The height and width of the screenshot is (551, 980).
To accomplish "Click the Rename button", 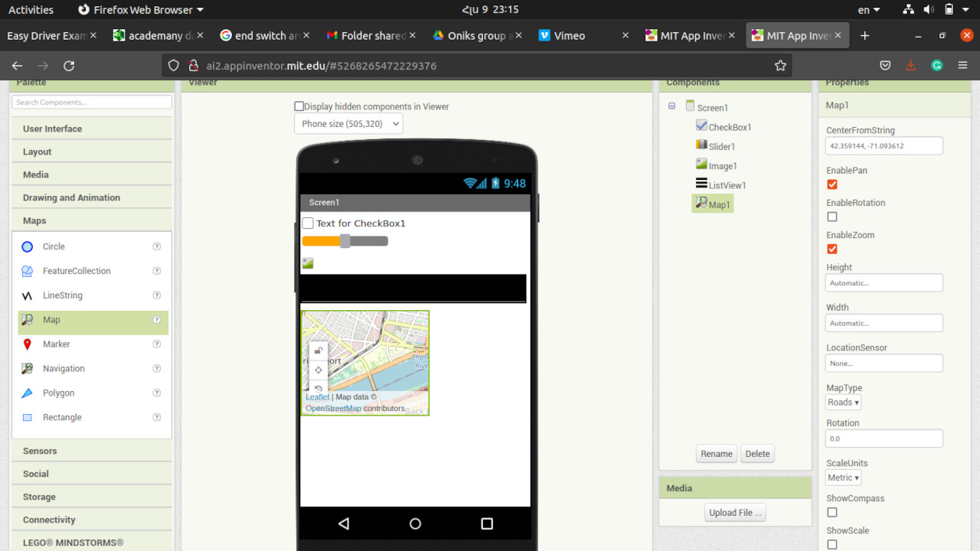I will tap(717, 454).
